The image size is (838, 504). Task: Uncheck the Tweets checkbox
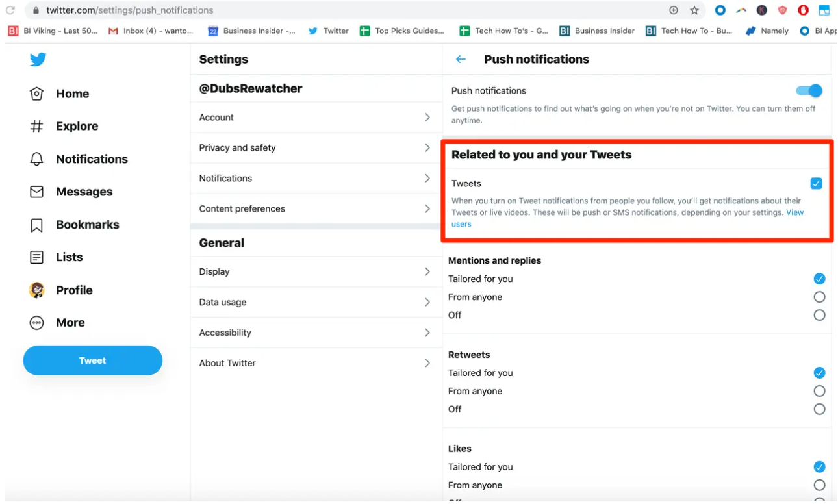pyautogui.click(x=817, y=184)
